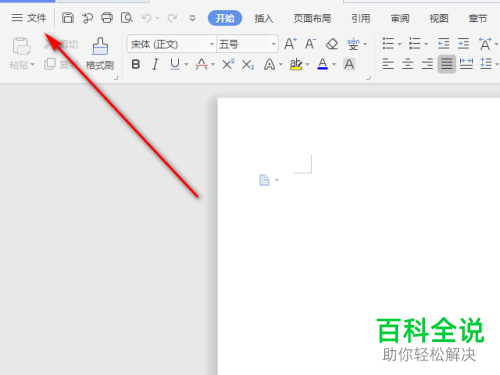Increase font size with A+ icon
500x375 pixels.
coord(290,44)
